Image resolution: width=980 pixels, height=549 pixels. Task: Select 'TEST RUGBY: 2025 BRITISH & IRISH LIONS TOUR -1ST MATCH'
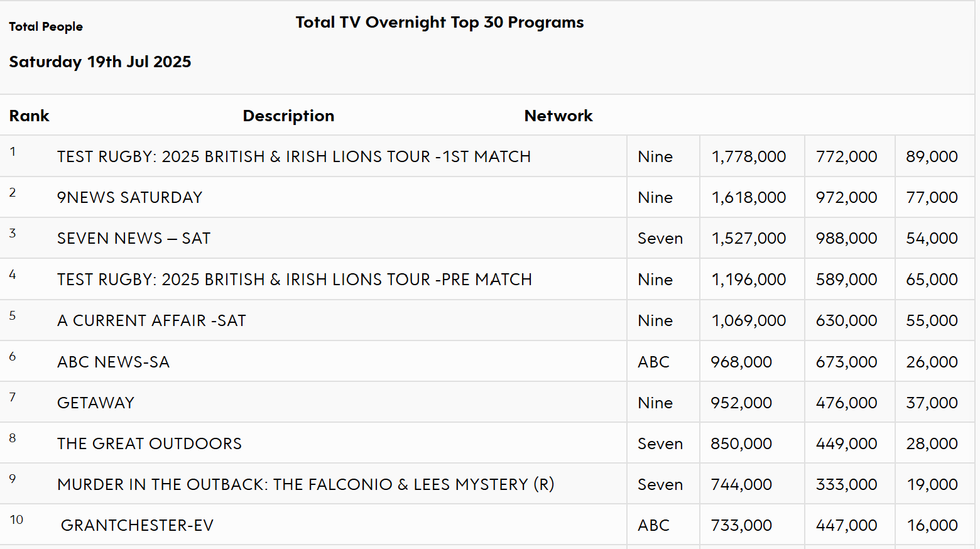pos(294,156)
